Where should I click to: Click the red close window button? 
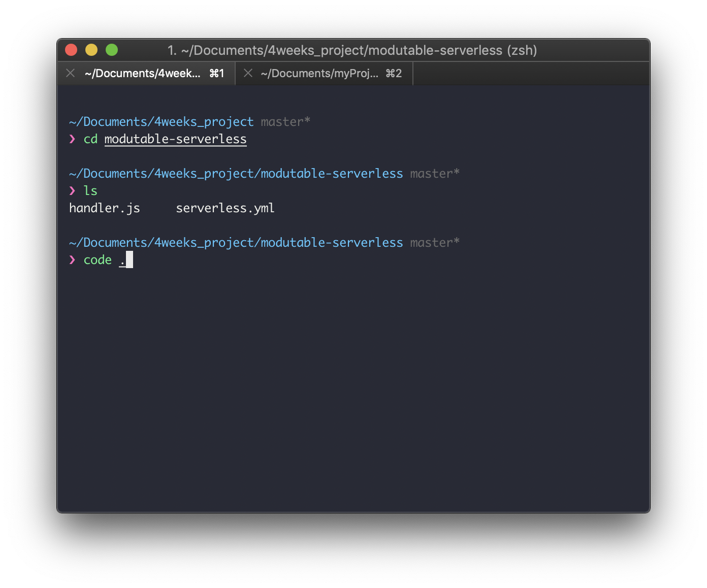[71, 50]
